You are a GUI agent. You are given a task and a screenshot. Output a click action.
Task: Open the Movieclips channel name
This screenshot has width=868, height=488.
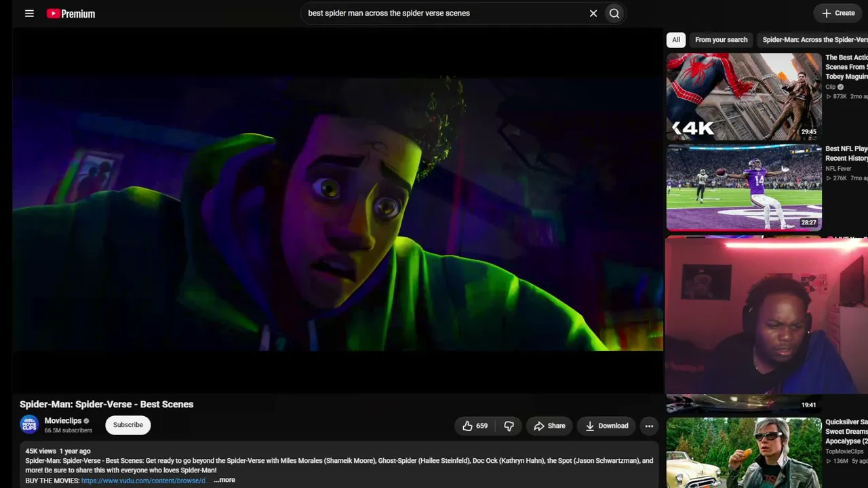(63, 421)
